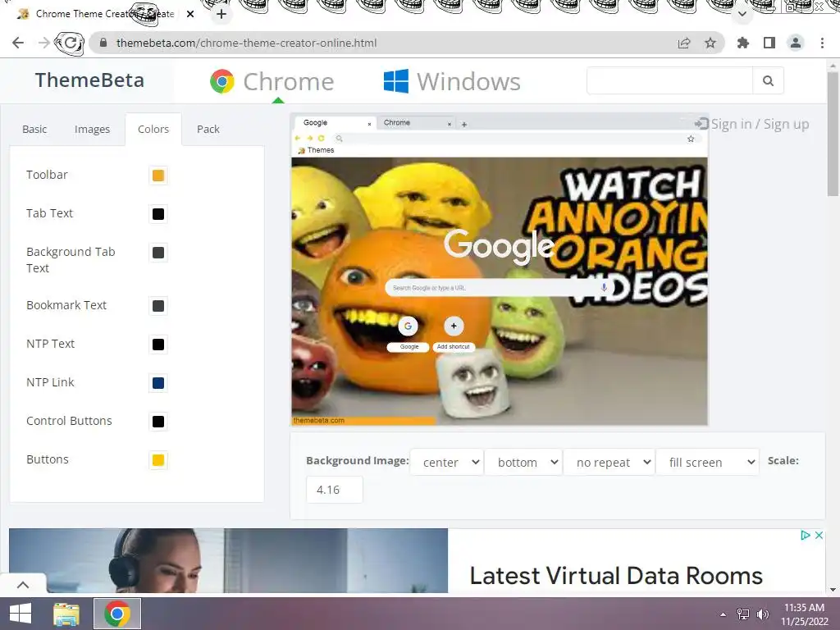
Task: Open the Windows Start menu
Action: click(21, 614)
